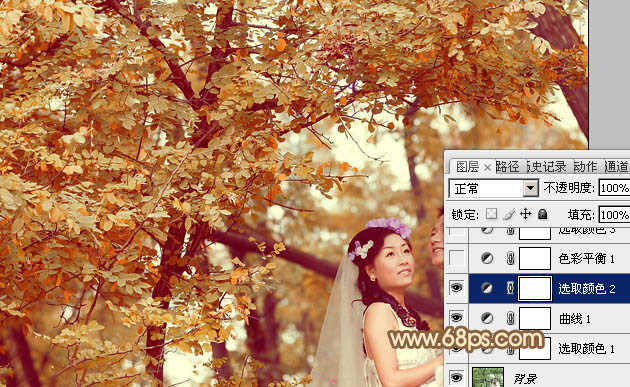Show the 色彩平衡 1 layer

point(456,258)
